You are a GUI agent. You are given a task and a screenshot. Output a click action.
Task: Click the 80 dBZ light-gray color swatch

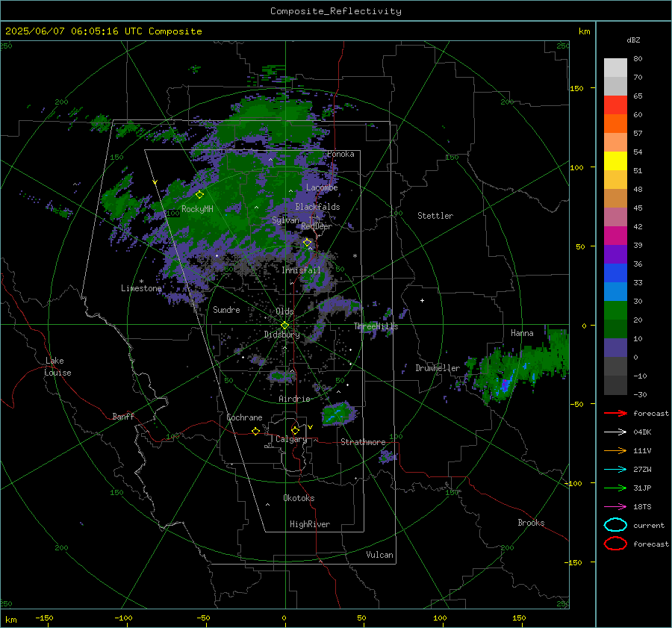pyautogui.click(x=615, y=67)
